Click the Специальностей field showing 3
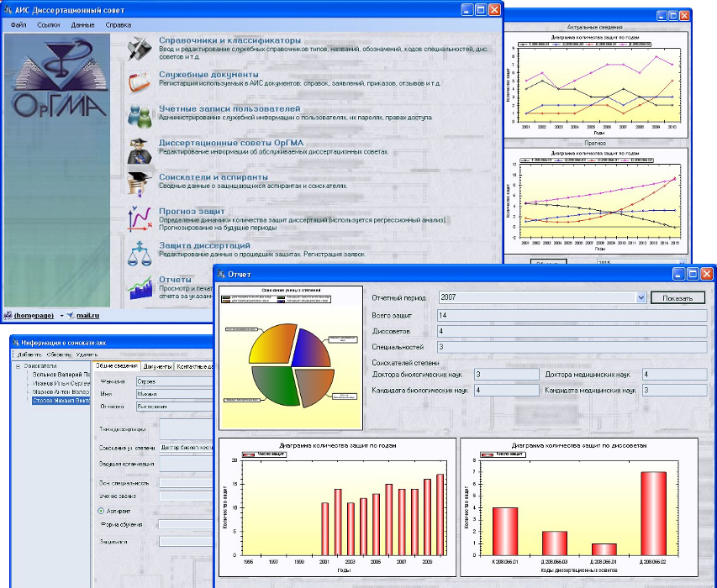The image size is (717, 588). [572, 347]
